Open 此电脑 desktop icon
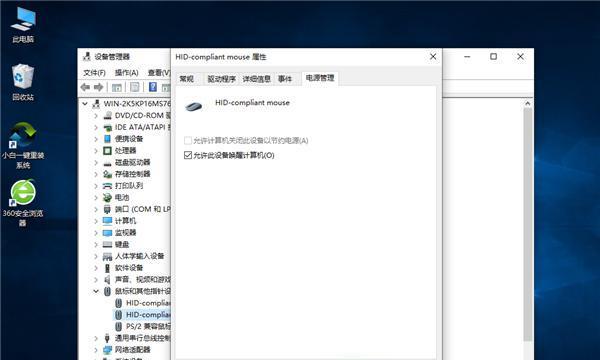600x360 pixels. click(x=23, y=24)
